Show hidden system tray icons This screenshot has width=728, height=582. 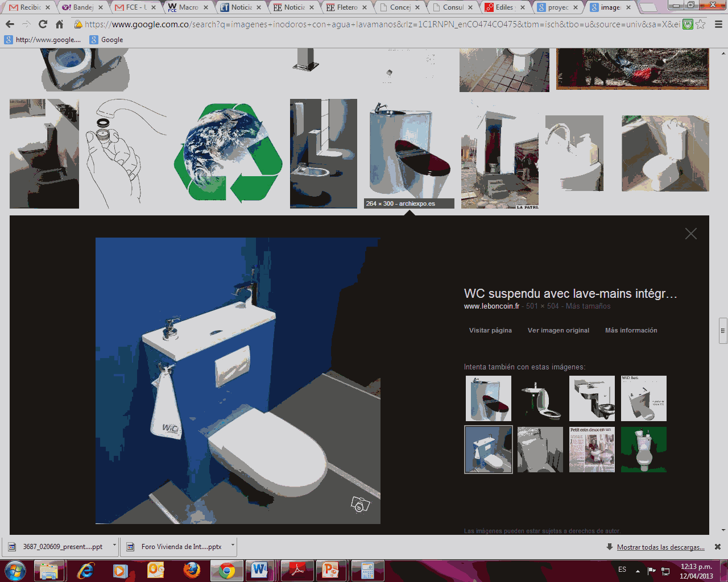(638, 571)
